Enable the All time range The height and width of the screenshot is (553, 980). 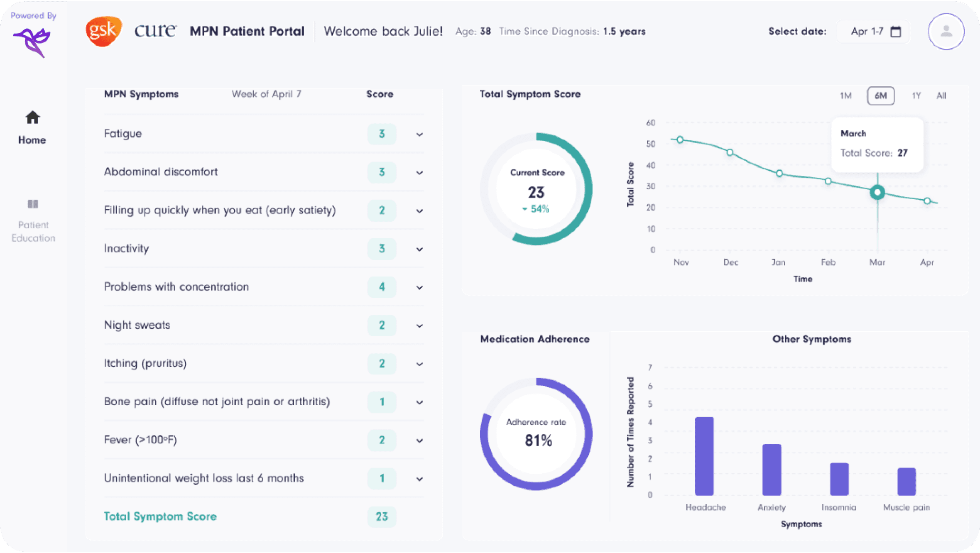tap(941, 95)
